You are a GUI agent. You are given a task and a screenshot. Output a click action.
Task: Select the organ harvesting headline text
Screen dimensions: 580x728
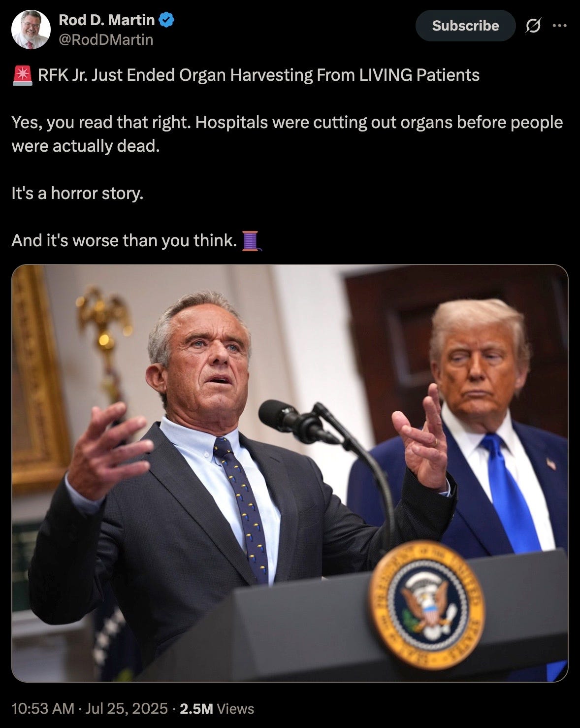258,75
